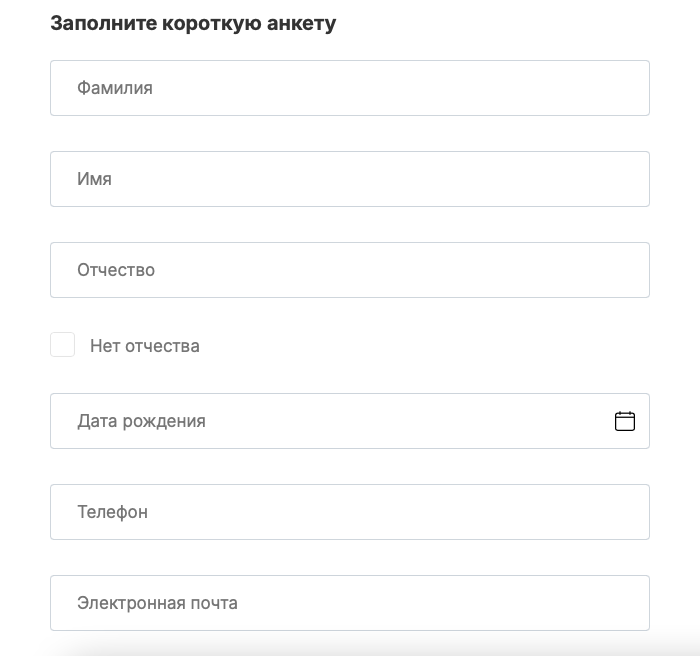Click the 'Имя' placeholder text
Image resolution: width=700 pixels, height=656 pixels.
point(94,179)
